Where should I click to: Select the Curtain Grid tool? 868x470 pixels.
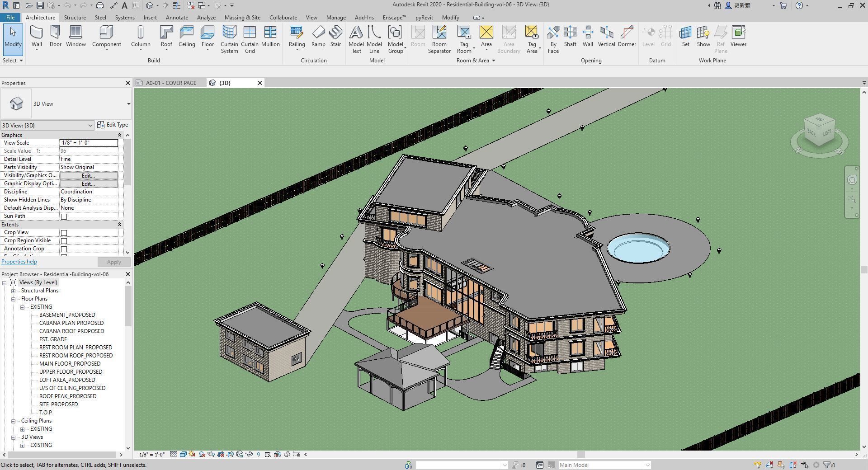point(250,39)
